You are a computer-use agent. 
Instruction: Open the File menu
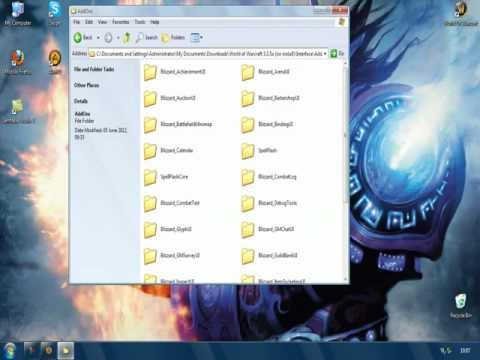77,22
